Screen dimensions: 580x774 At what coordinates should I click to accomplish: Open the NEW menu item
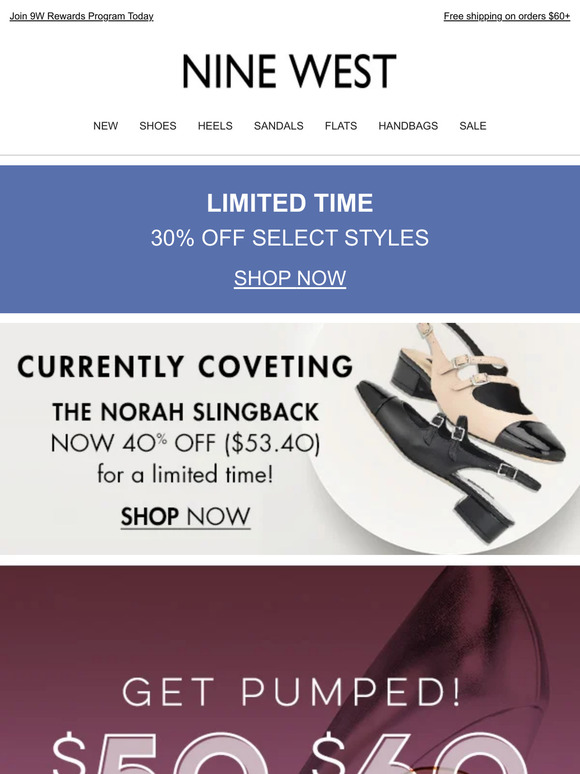click(106, 126)
